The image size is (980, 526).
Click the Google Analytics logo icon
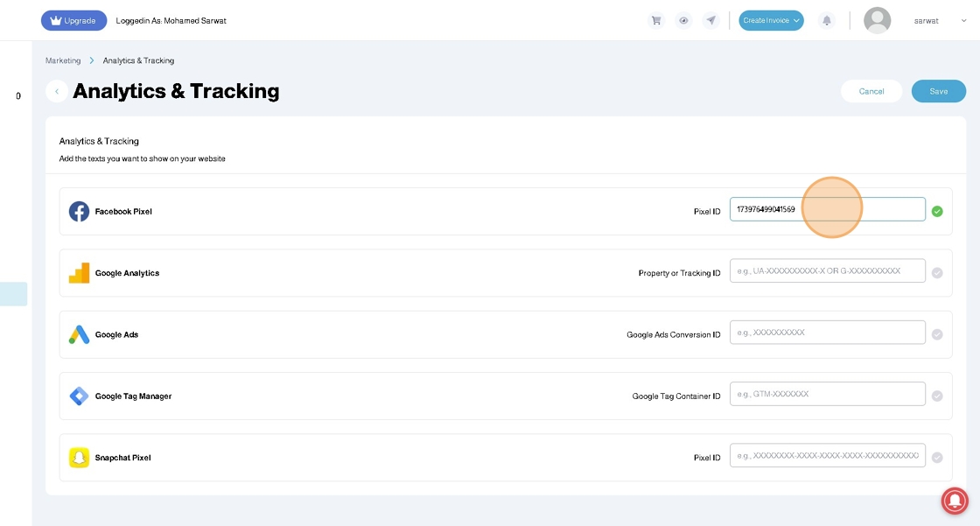coord(79,273)
